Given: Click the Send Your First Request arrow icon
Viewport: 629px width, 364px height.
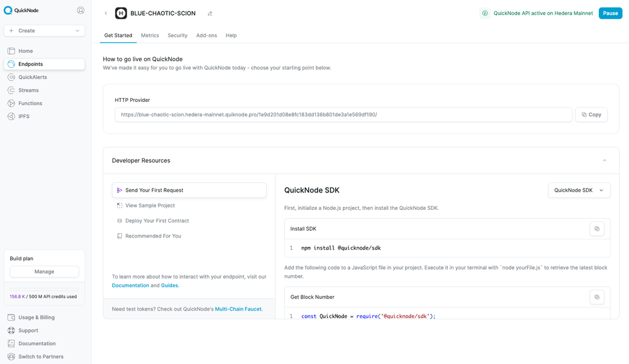Looking at the screenshot, I should (119, 190).
